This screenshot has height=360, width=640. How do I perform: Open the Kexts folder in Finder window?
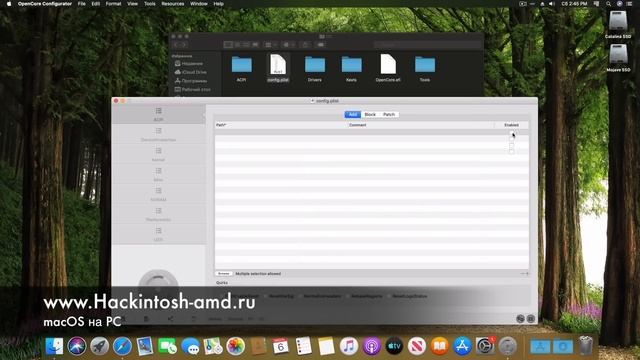351,68
